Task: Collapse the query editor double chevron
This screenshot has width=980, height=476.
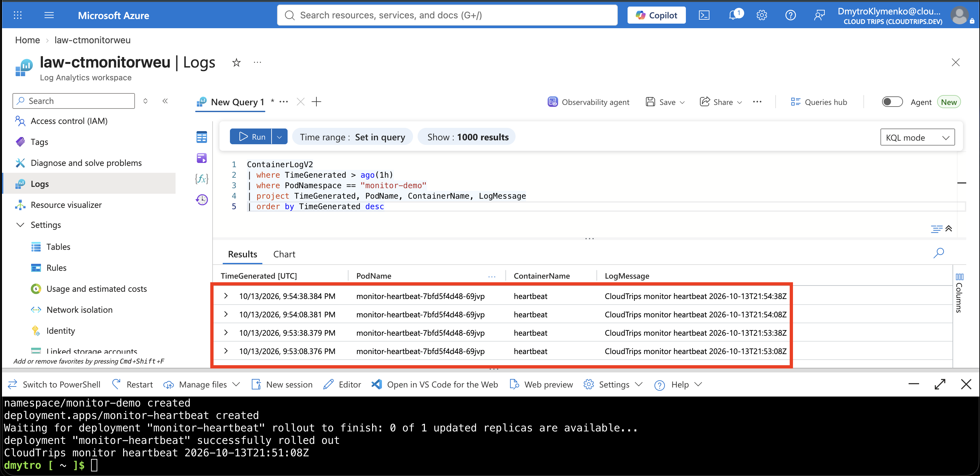Action: 949,228
